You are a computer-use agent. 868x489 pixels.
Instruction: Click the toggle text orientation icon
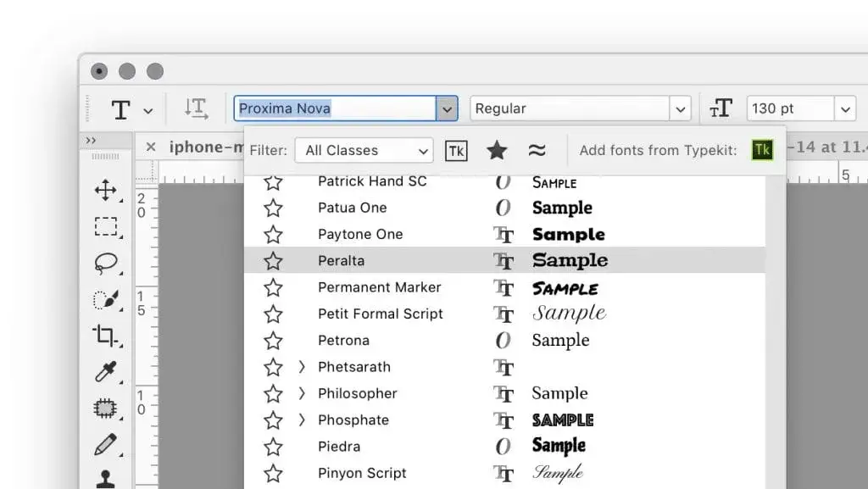point(196,108)
